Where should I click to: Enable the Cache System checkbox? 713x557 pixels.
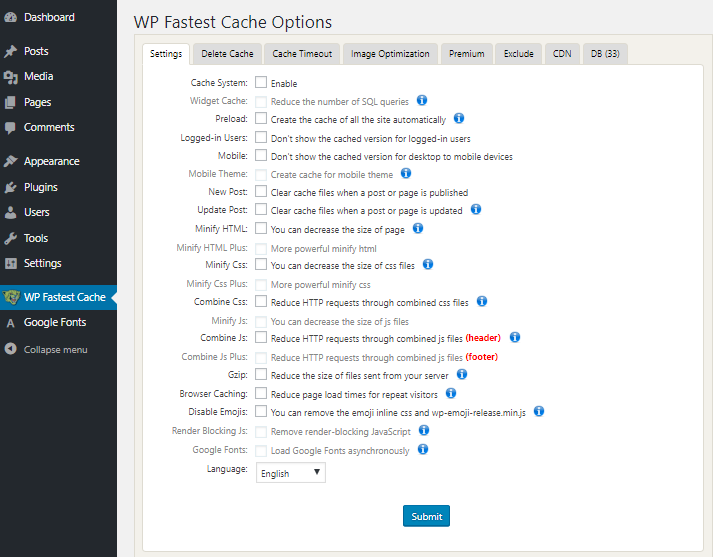point(261,82)
